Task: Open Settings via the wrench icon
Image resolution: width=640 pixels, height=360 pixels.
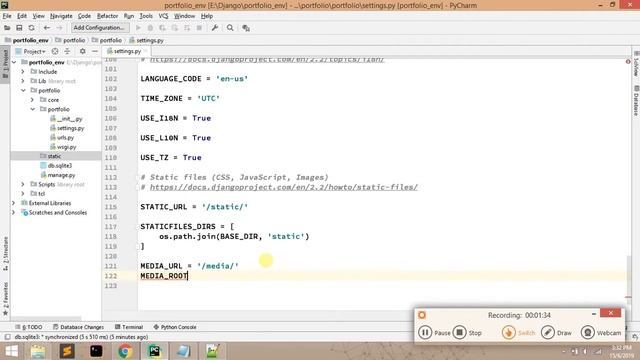Action: (x=215, y=28)
